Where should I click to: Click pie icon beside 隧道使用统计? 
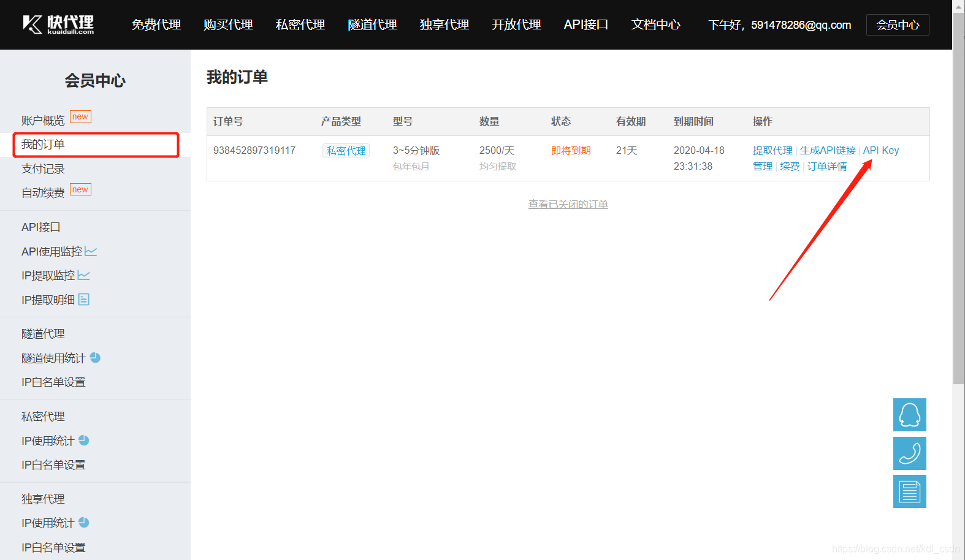[x=95, y=357]
